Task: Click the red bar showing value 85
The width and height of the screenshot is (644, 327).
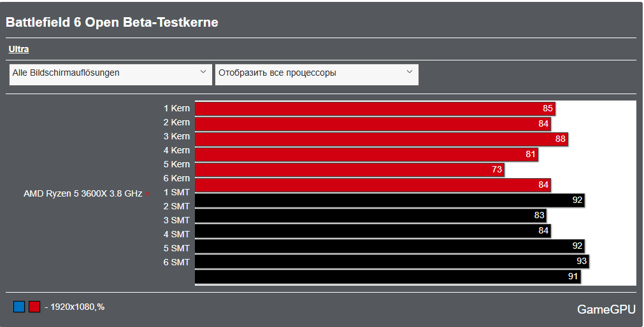Action: tap(375, 109)
